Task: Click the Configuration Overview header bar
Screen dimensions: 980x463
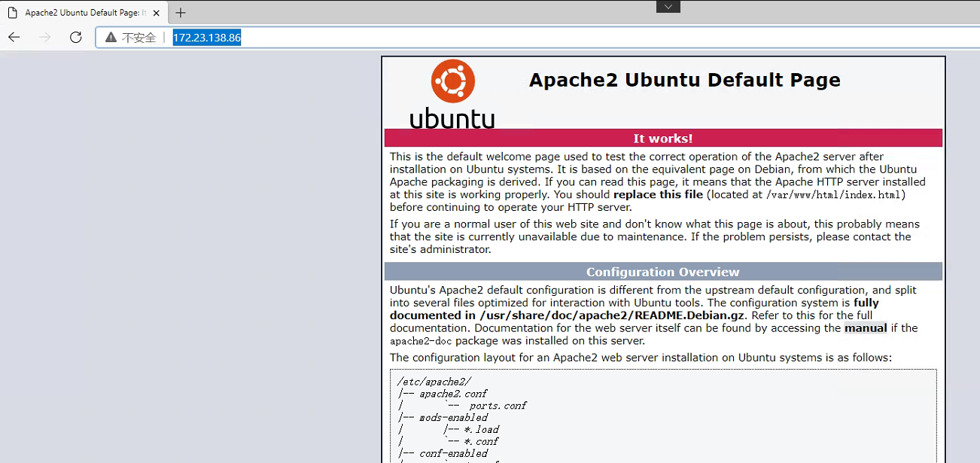Action: point(662,271)
